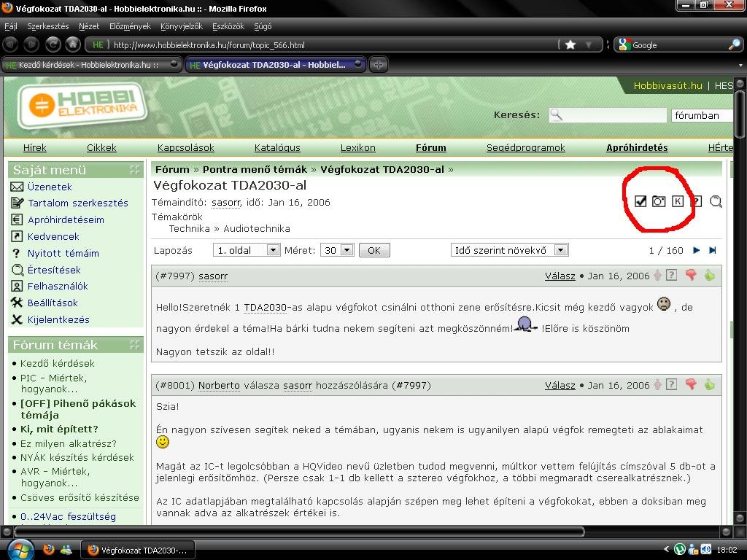Click thumbs-up icon on post #7997
The height and width of the screenshot is (560, 747).
(710, 275)
